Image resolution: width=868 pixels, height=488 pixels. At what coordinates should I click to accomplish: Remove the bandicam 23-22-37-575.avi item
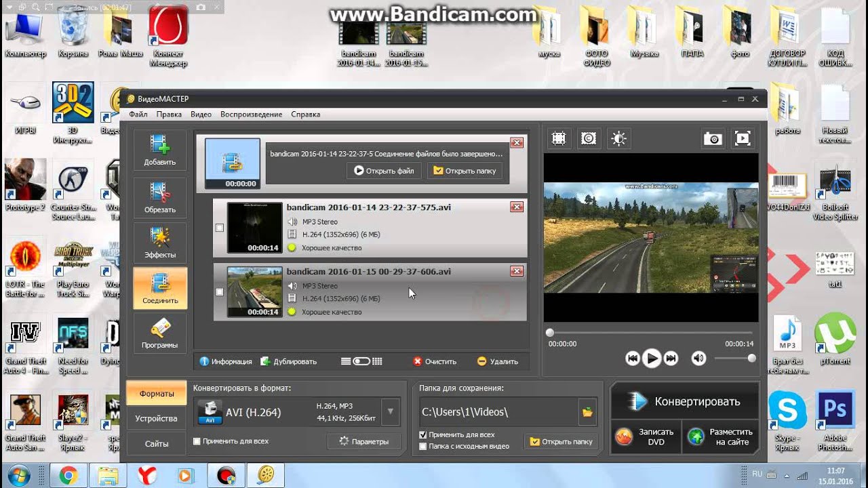pos(517,207)
